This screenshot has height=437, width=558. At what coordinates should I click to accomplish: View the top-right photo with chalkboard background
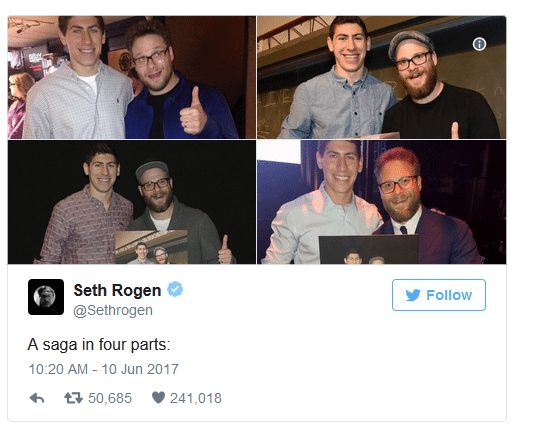tap(381, 77)
